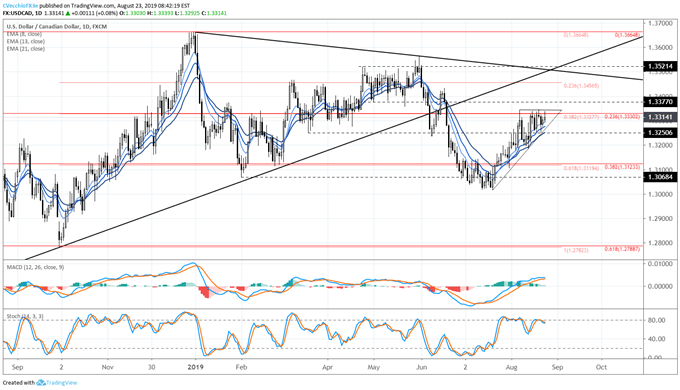Select the current price tag 1.33141
This screenshot has width=680, height=390.
click(x=660, y=117)
